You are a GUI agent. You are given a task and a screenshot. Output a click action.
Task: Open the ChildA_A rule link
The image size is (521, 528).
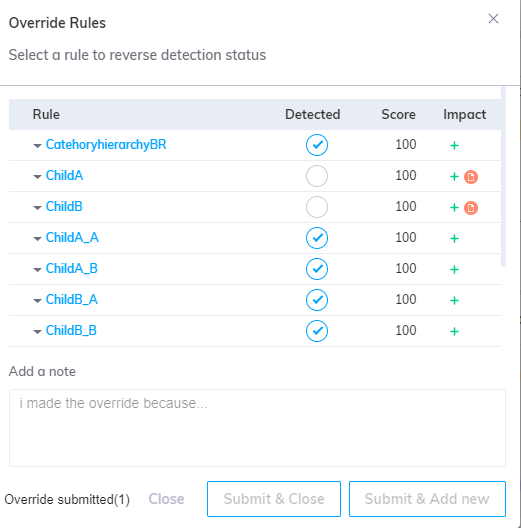72,237
